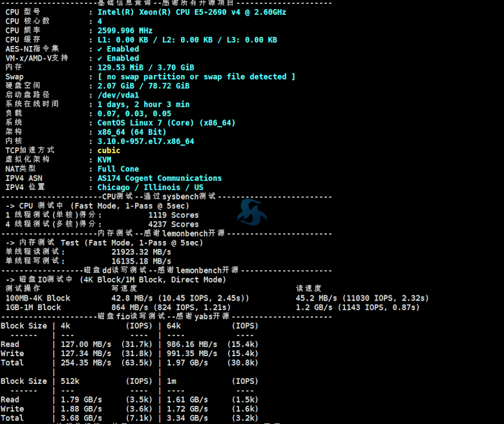Click the 1GB-1M Block row label
The width and height of the screenshot is (504, 424).
(x=33, y=308)
